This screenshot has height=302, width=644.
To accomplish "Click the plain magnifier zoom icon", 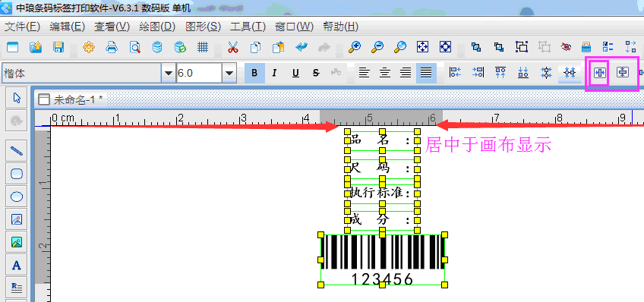I will pos(399,48).
